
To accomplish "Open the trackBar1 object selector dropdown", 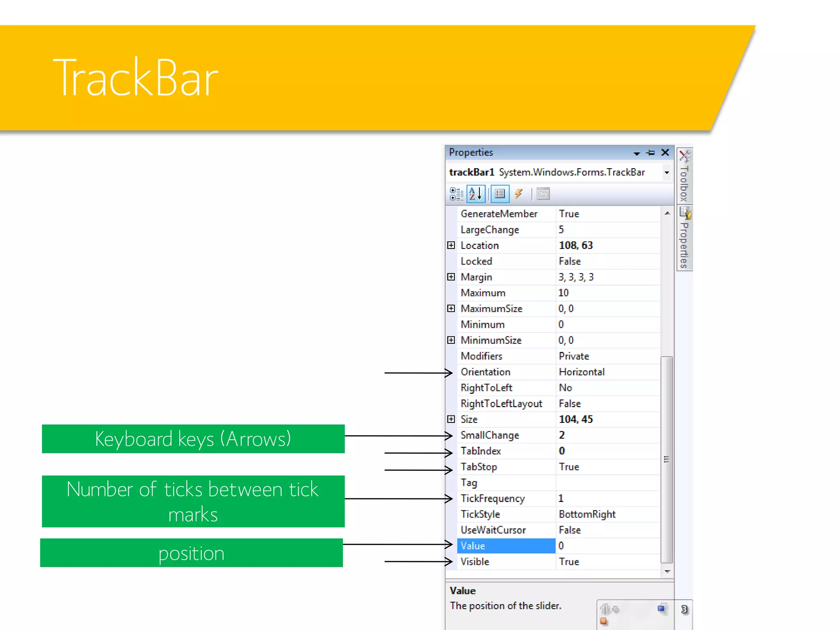I will tap(667, 173).
